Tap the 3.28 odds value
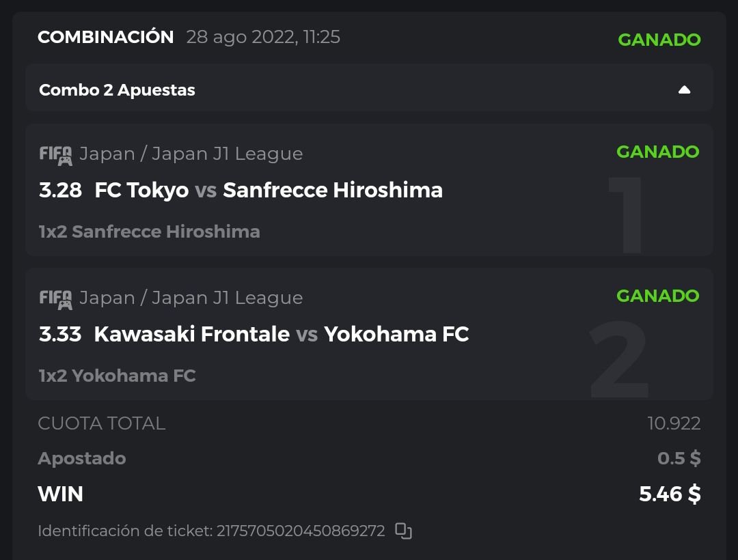The width and height of the screenshot is (738, 560). coord(60,190)
